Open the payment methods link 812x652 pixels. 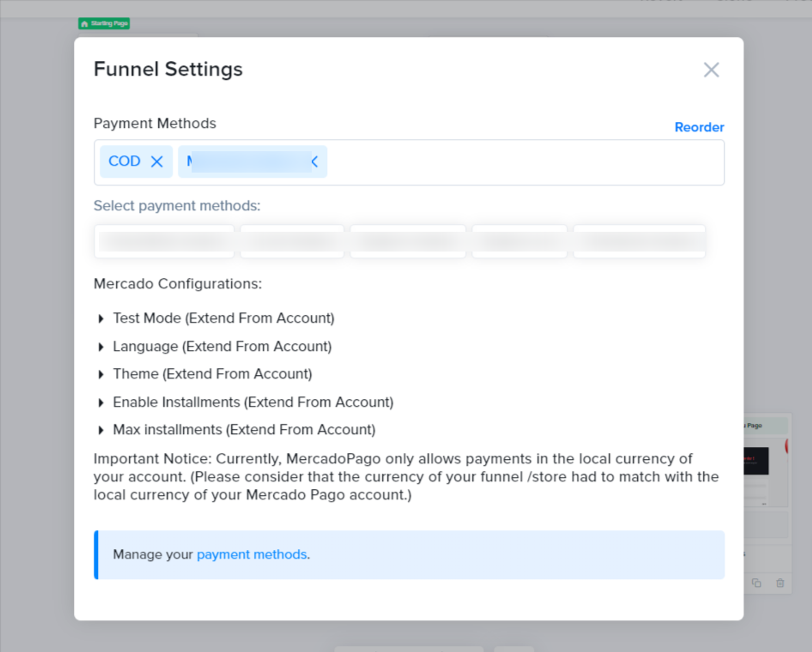(252, 554)
